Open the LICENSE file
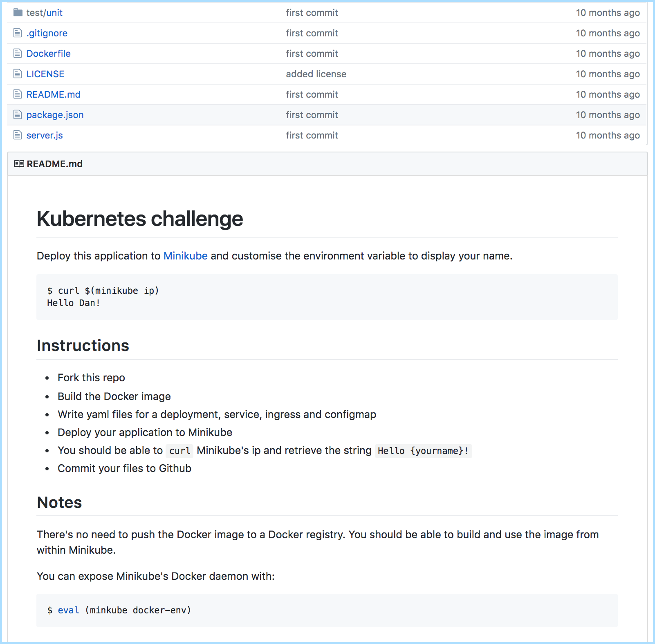655x644 pixels. (45, 74)
